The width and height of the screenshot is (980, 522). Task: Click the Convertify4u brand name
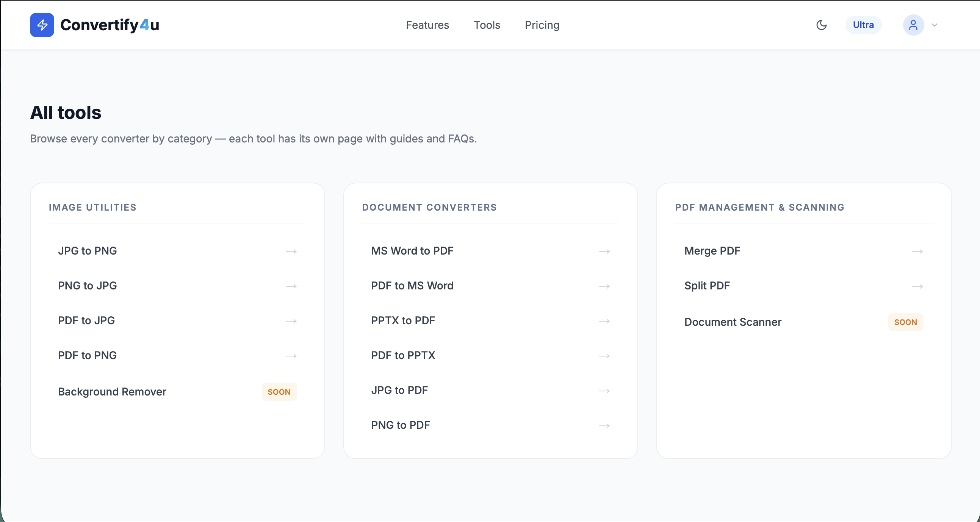tap(110, 25)
